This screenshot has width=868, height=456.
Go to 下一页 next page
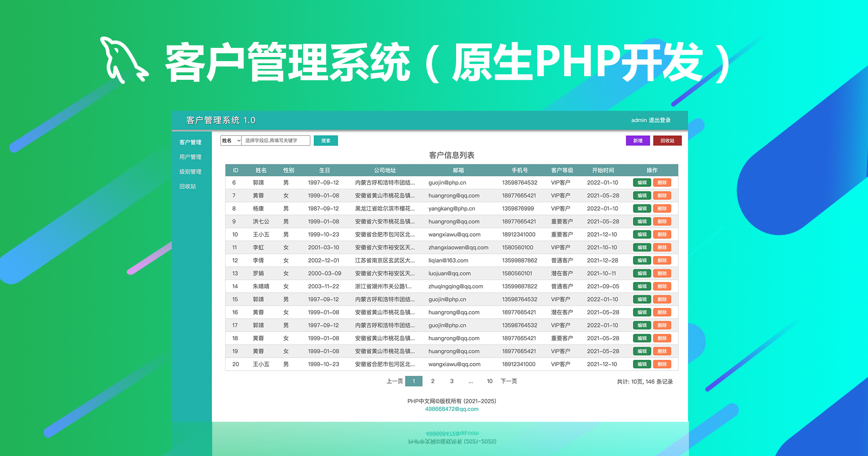click(x=509, y=381)
